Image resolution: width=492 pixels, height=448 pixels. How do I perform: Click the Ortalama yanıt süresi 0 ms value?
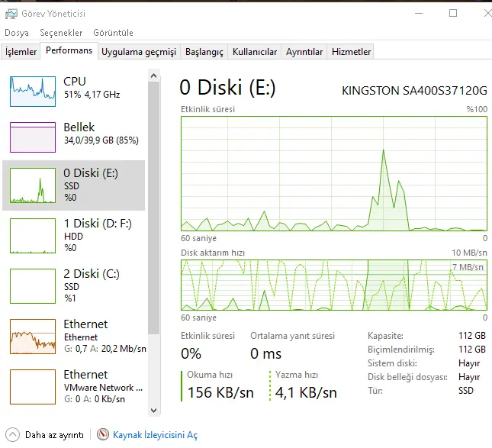click(x=265, y=354)
